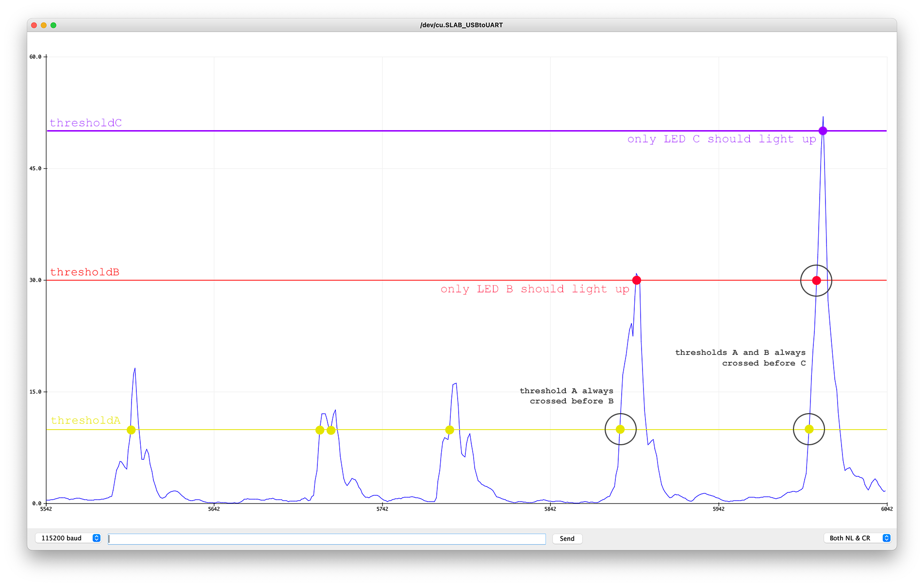Focus the serial message input field

(x=327, y=538)
